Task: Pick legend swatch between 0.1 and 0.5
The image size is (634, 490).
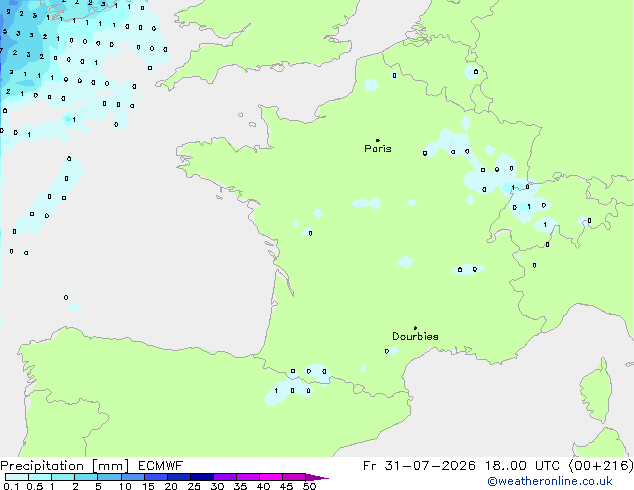Action: point(17,477)
